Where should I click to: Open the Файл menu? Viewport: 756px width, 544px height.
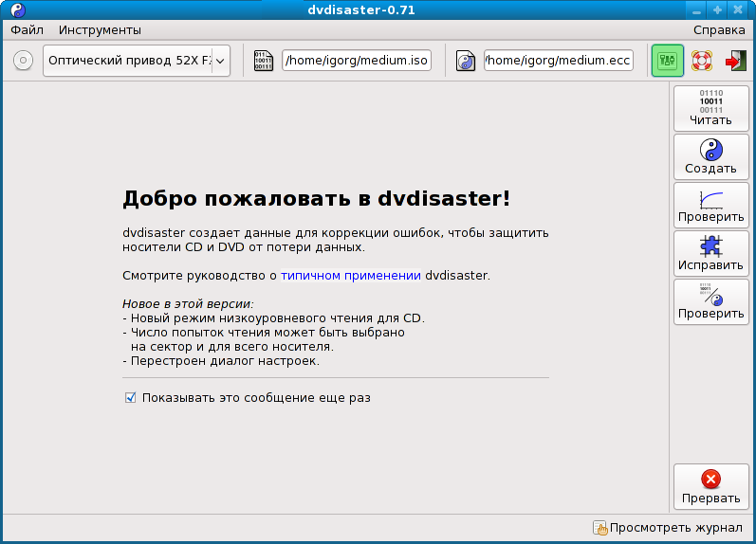pyautogui.click(x=27, y=30)
